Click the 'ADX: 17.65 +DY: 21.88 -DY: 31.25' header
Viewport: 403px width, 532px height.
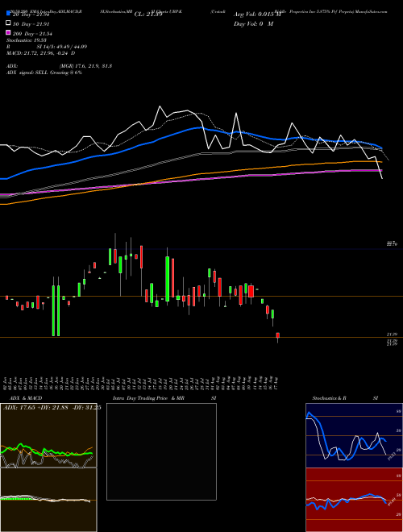point(52,408)
